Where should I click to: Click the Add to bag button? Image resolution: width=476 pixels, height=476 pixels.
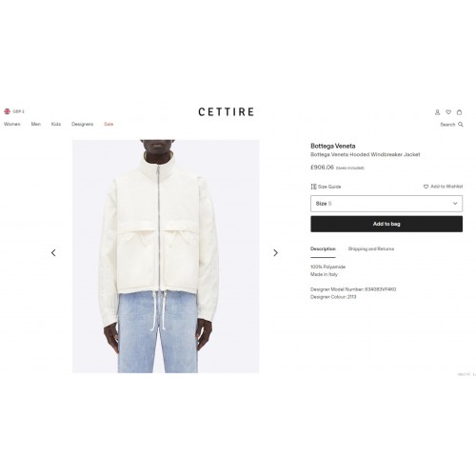[x=387, y=224]
